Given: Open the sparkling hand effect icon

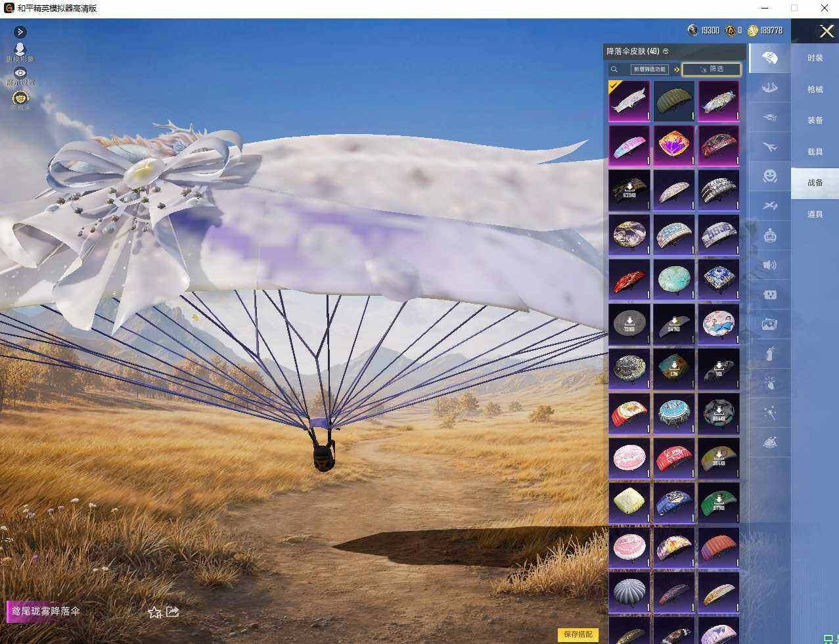Looking at the screenshot, I should (770, 383).
